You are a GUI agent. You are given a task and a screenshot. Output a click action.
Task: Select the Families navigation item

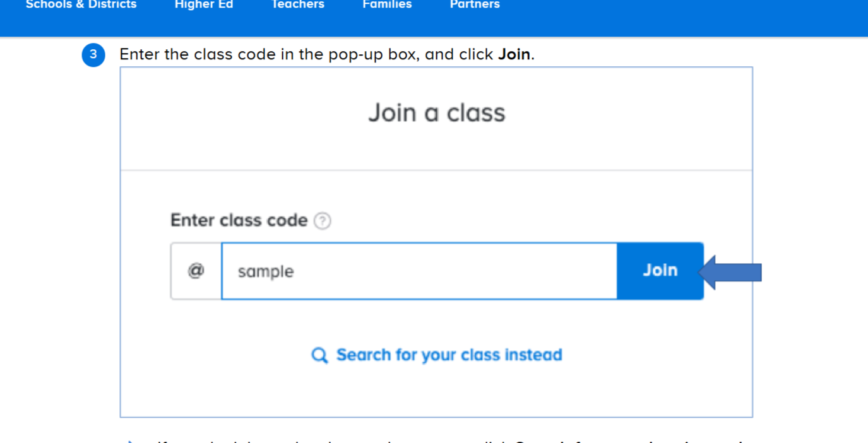pos(387,4)
